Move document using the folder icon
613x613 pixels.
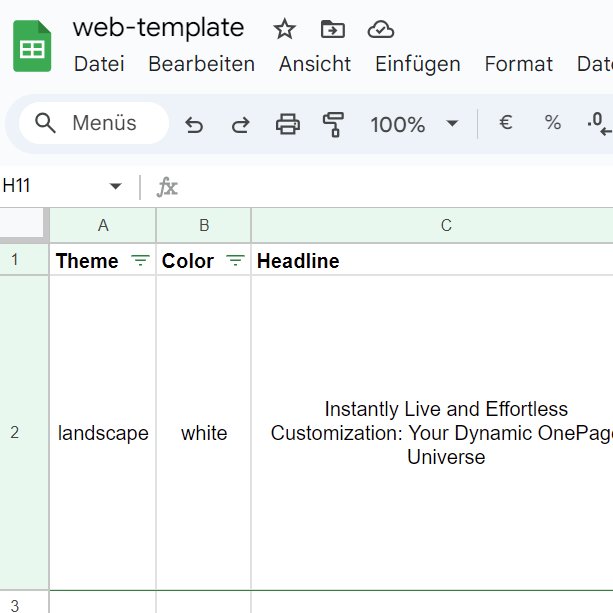click(x=333, y=29)
